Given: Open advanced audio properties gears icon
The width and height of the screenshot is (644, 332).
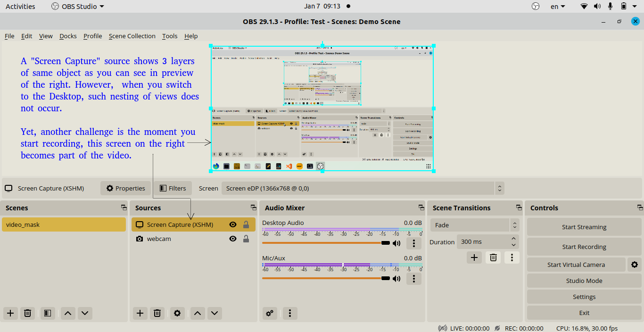Looking at the screenshot, I should (x=270, y=313).
